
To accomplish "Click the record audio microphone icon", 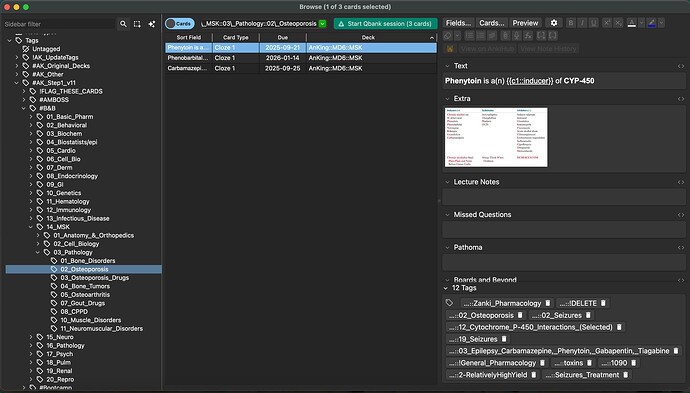I will (517, 36).
